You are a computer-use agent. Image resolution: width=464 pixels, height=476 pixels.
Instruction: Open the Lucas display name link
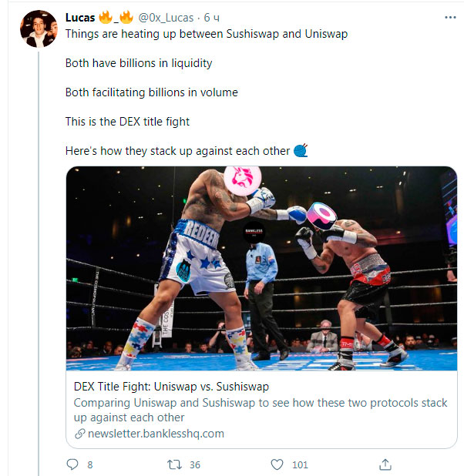click(79, 17)
